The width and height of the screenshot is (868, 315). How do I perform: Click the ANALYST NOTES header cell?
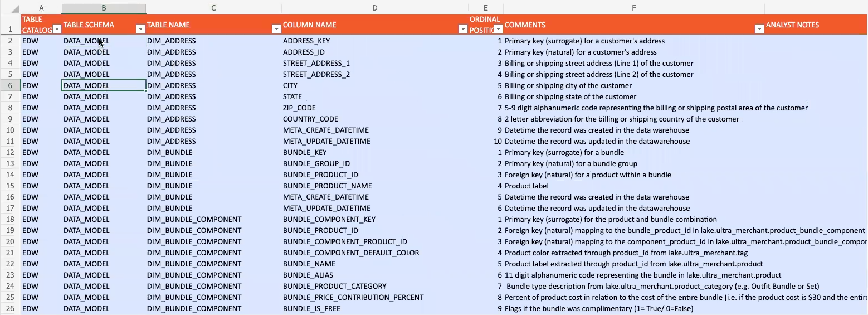816,25
